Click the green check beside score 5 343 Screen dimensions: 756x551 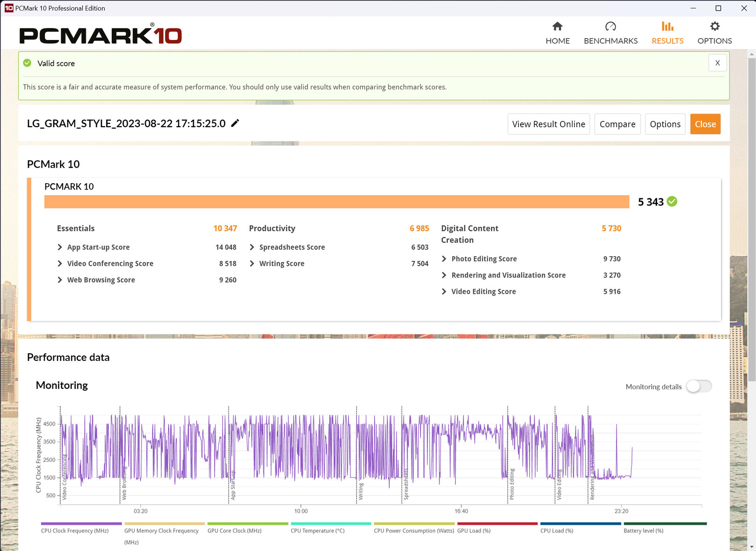click(x=672, y=202)
